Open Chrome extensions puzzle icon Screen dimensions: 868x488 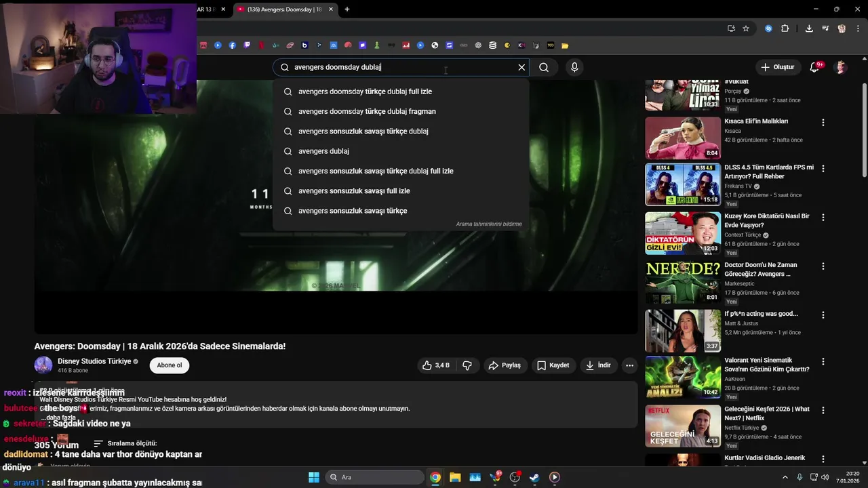[x=785, y=28]
